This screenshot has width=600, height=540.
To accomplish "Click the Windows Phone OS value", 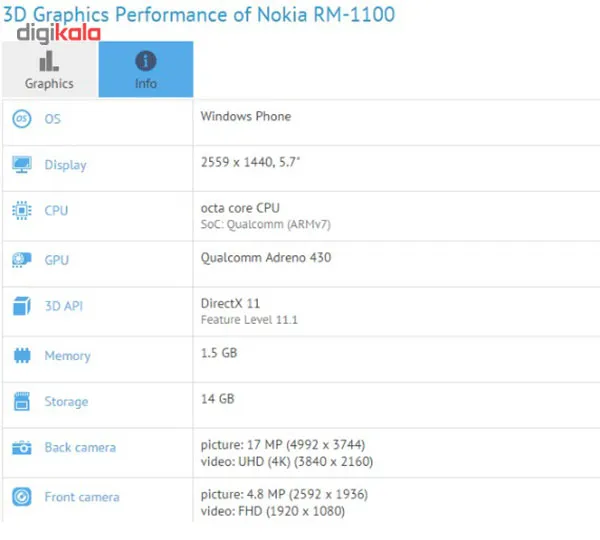I will [x=246, y=116].
